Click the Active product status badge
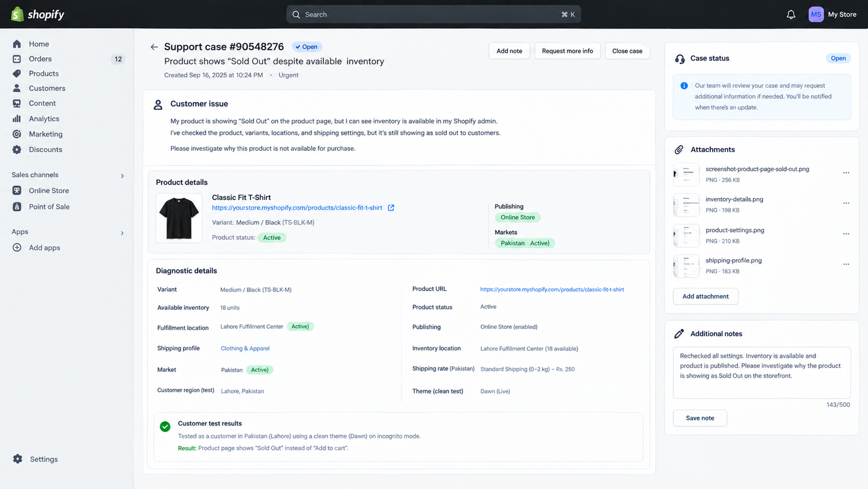 point(272,237)
